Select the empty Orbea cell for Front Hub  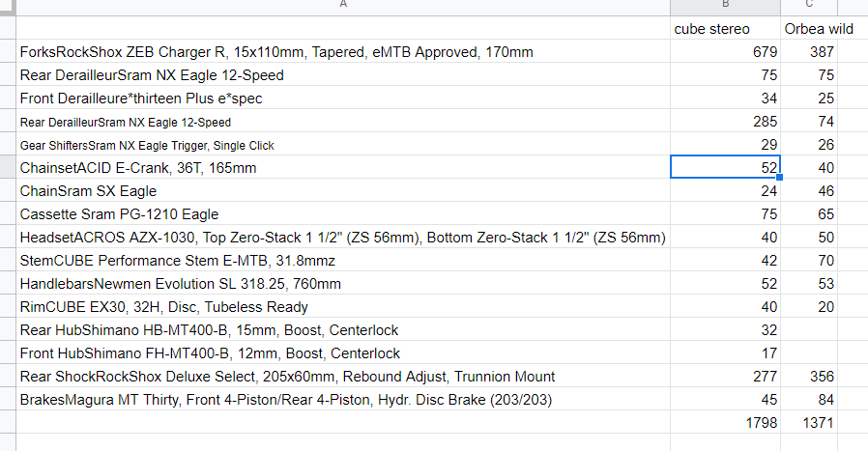[x=809, y=353]
